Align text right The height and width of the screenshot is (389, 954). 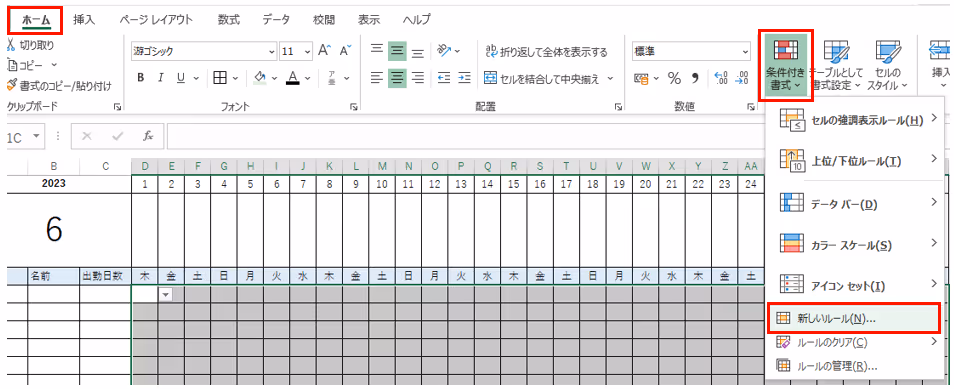point(417,78)
